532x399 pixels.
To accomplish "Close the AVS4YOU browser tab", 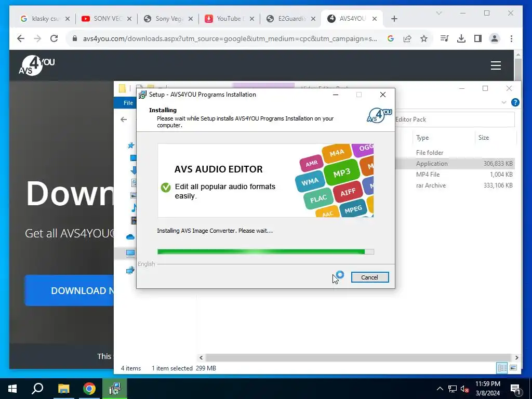I will point(375,19).
